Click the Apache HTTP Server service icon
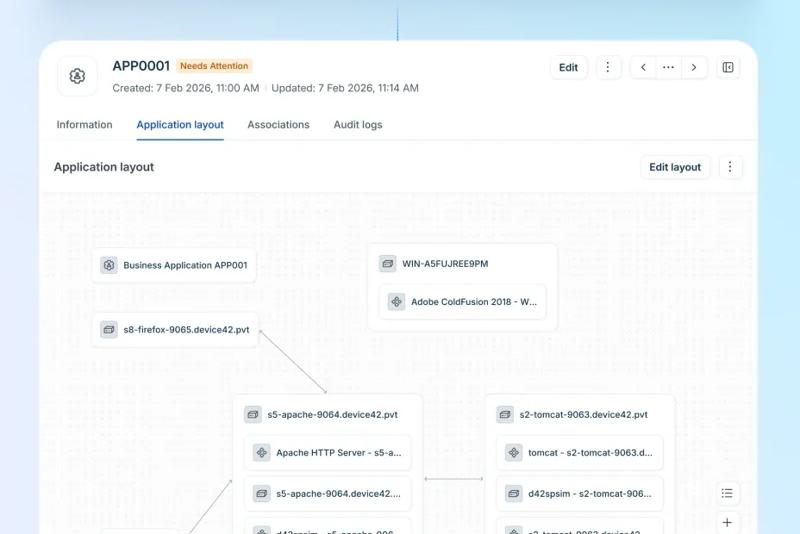 (x=262, y=452)
